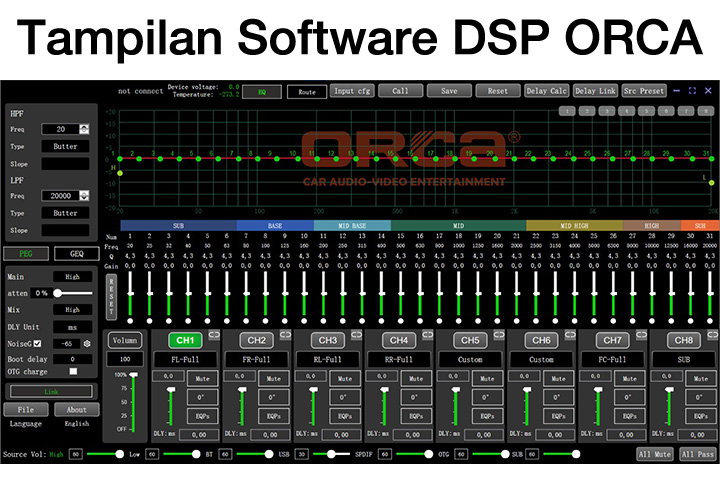Click the CH1 level fader handle
The width and height of the screenshot is (720, 480).
[x=171, y=390]
